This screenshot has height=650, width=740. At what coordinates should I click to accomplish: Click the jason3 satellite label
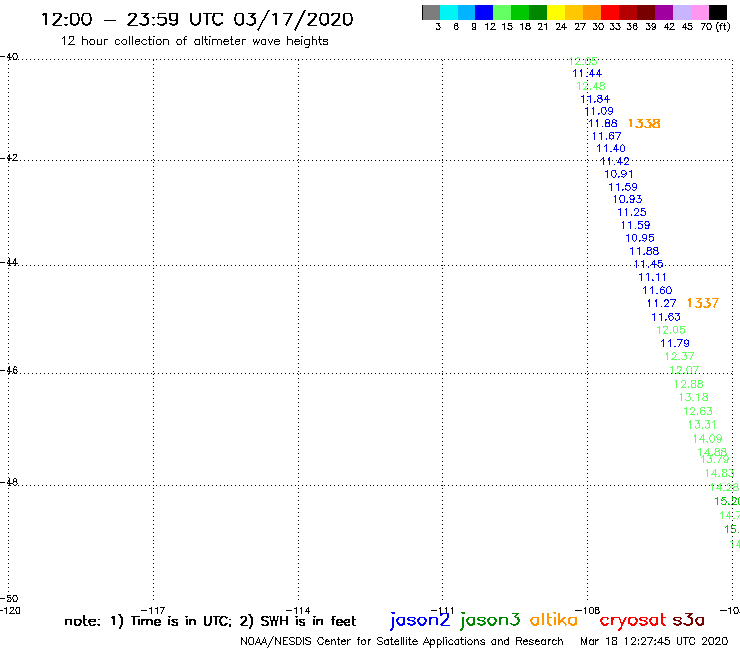[490, 620]
